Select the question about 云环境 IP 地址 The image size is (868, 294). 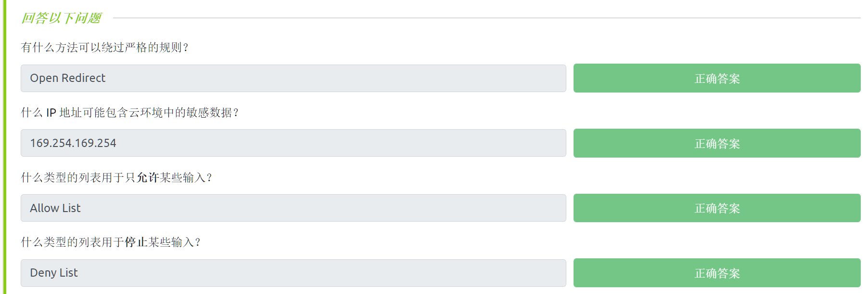(x=130, y=112)
